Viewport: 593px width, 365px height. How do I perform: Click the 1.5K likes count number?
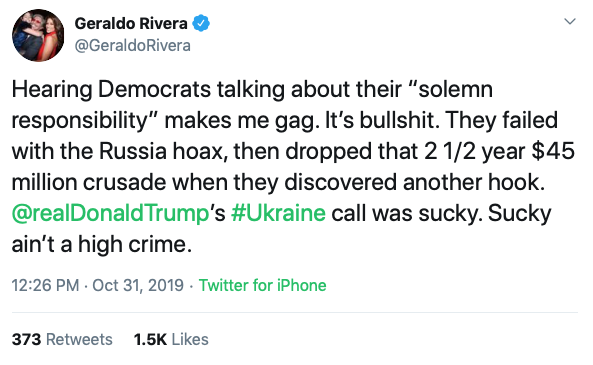point(150,339)
